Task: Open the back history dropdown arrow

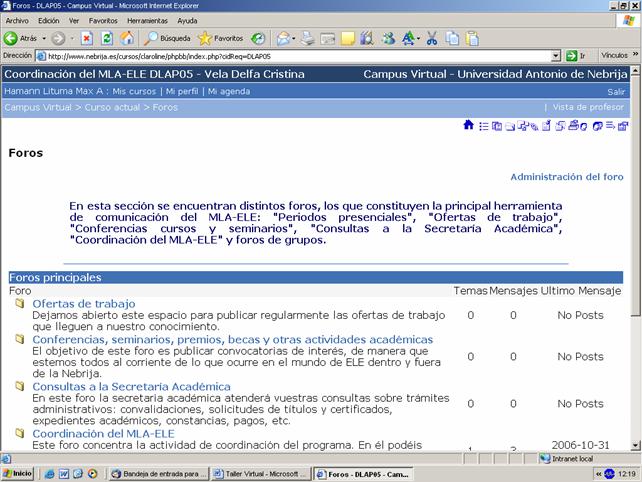Action: click(44, 38)
